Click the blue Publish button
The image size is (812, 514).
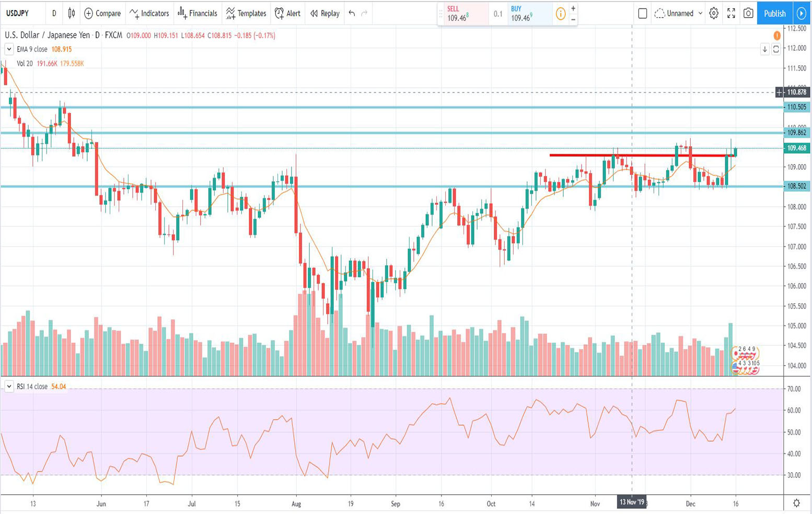coord(774,14)
